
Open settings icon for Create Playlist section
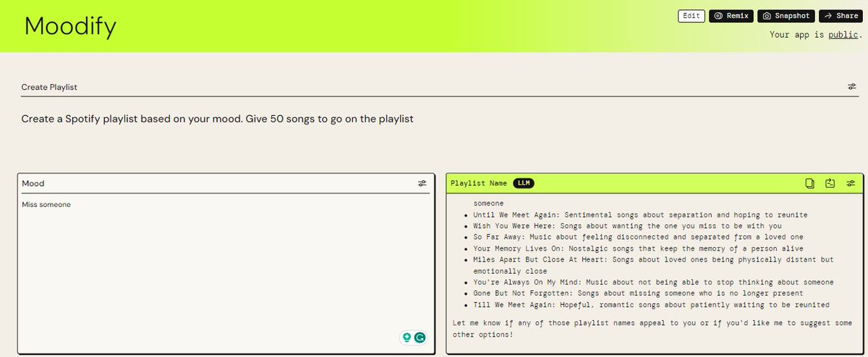pyautogui.click(x=851, y=87)
